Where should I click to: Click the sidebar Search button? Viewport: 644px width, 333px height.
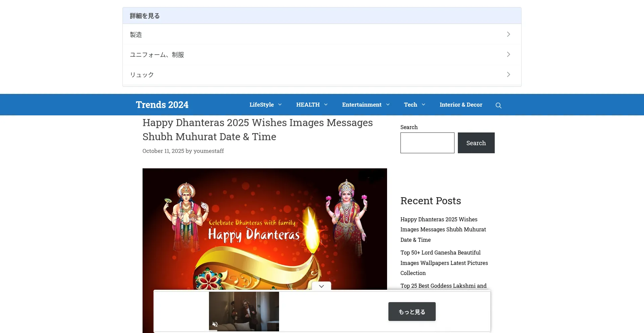point(476,143)
